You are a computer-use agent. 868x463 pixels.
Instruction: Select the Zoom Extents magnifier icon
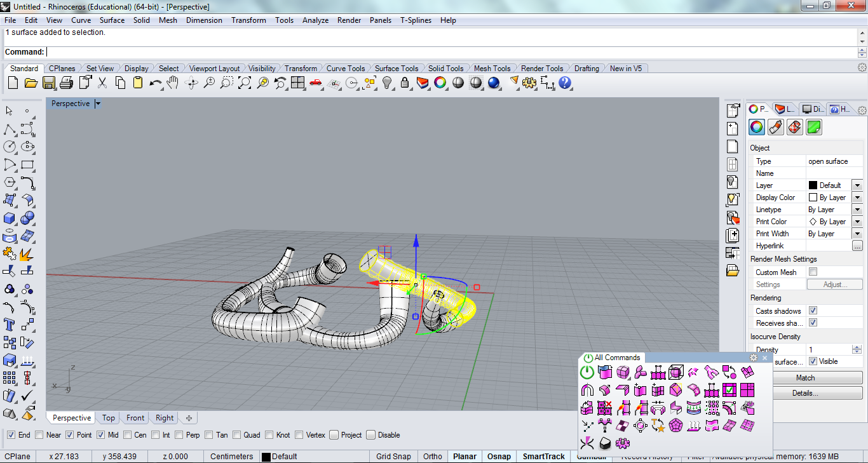(x=245, y=83)
